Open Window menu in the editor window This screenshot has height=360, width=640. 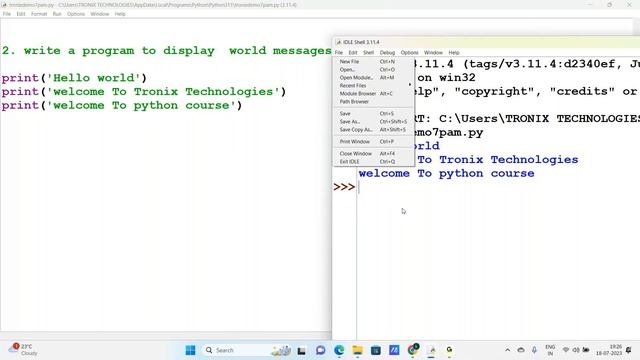coord(100,14)
